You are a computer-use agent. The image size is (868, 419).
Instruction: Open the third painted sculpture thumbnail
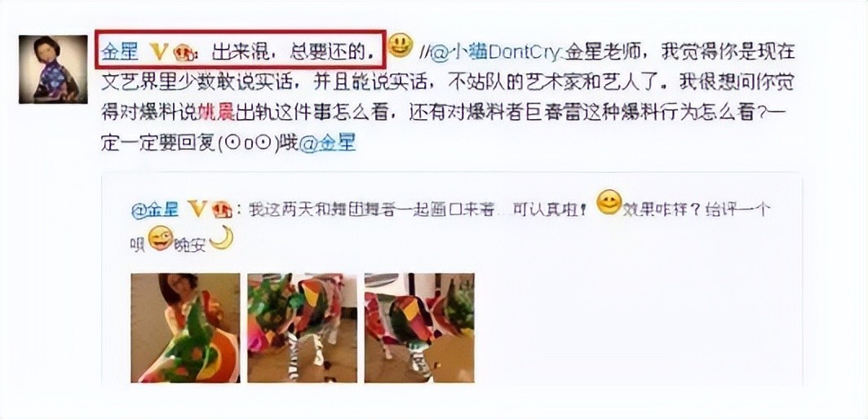(x=419, y=328)
